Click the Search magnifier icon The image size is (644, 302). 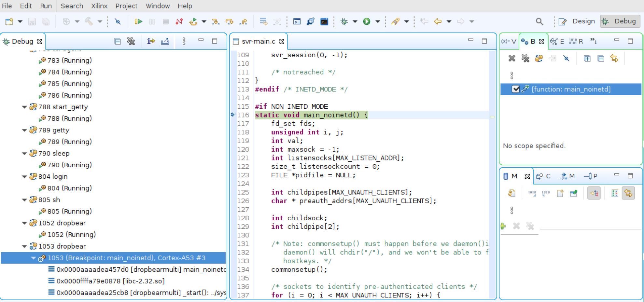tap(539, 21)
